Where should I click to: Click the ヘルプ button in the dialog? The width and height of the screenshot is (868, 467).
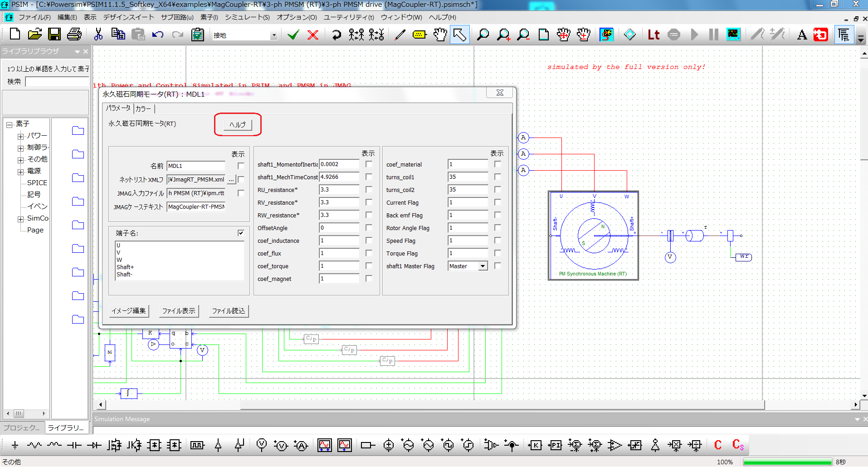(x=238, y=125)
